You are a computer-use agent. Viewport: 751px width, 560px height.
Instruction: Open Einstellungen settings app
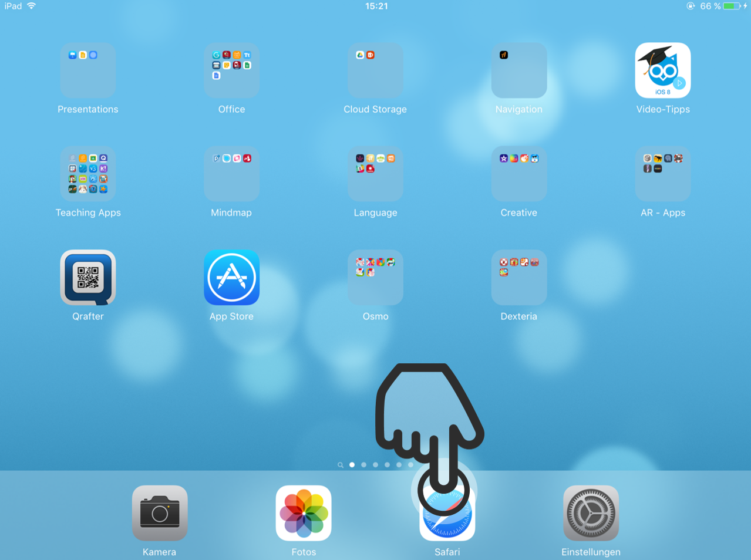point(591,513)
